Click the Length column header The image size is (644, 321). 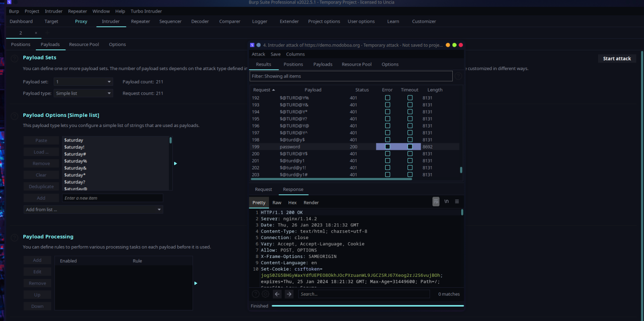435,90
